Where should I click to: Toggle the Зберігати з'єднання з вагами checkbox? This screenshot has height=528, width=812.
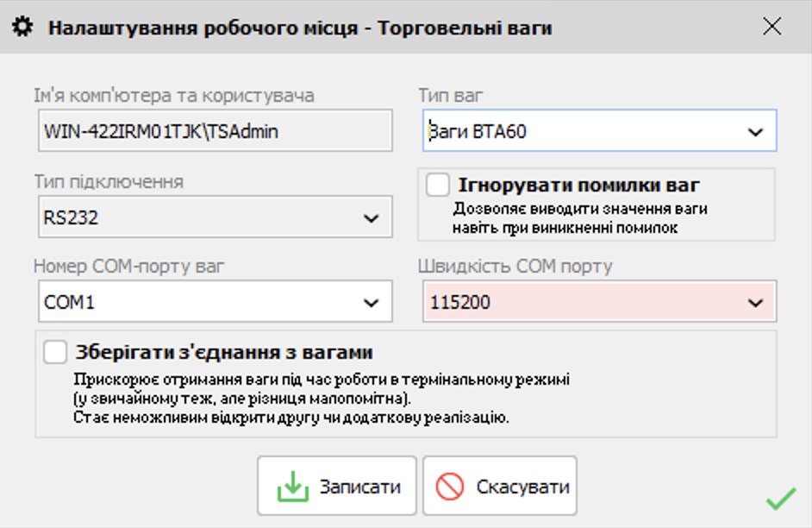tap(56, 352)
